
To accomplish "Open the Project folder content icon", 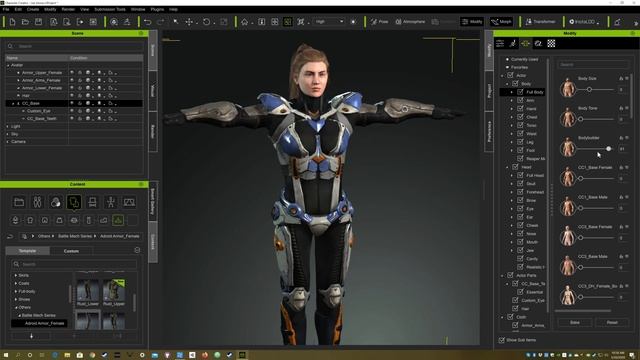I will coord(19,202).
